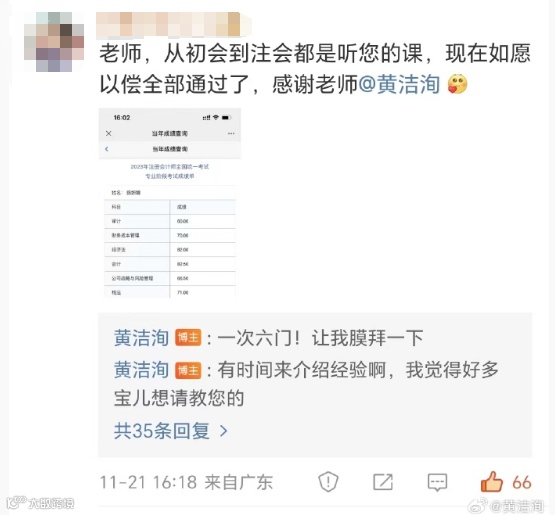Tap the three-dots menu in embedded screenshot
The image size is (555, 515).
tap(231, 133)
